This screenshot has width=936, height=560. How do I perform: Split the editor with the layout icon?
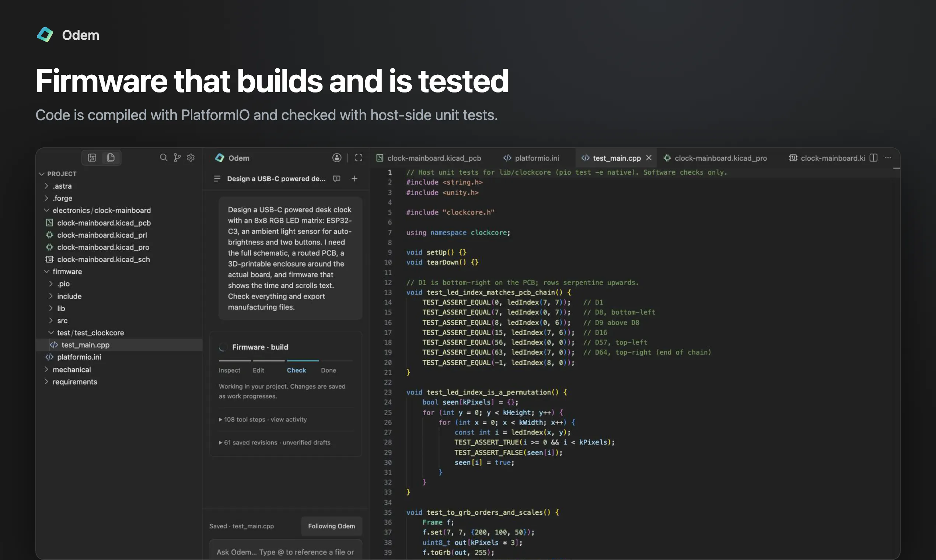point(873,158)
